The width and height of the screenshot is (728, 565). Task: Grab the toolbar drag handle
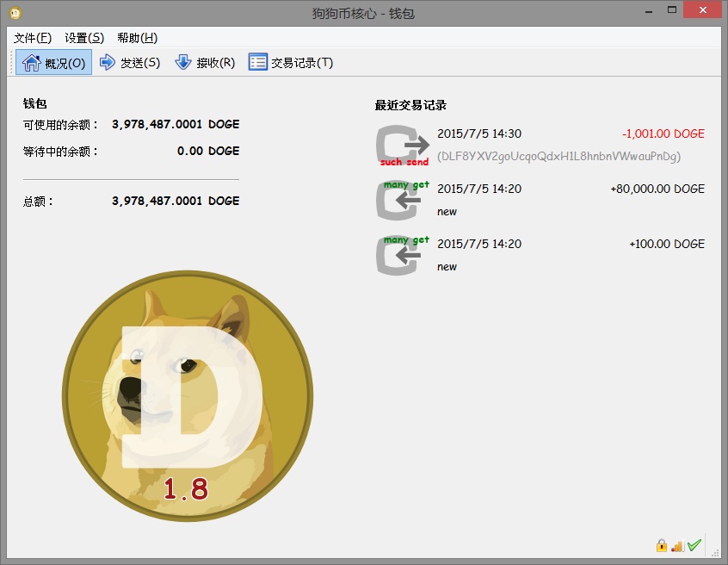[11, 62]
